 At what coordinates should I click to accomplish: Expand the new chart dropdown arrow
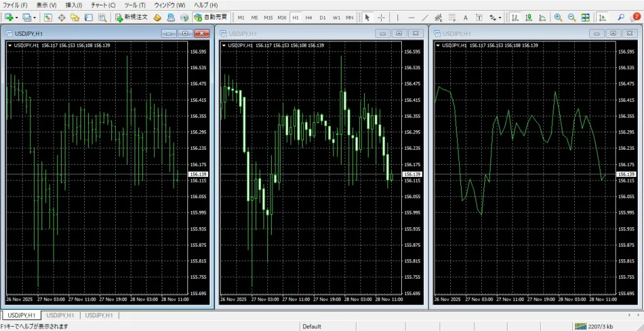tap(17, 18)
